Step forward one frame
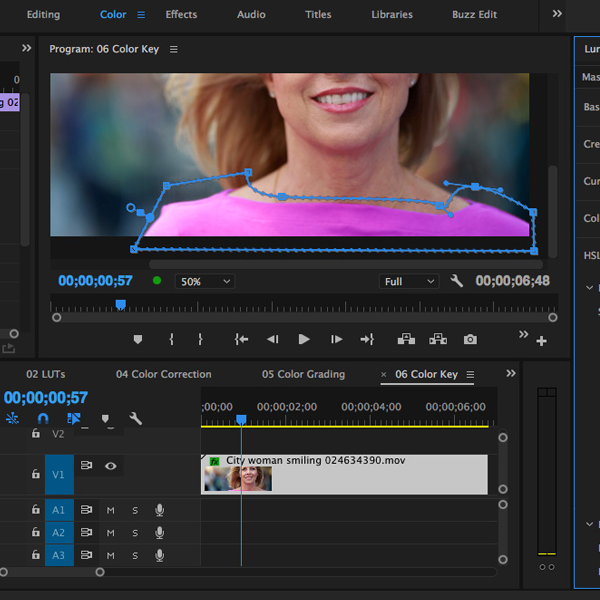 click(x=336, y=340)
